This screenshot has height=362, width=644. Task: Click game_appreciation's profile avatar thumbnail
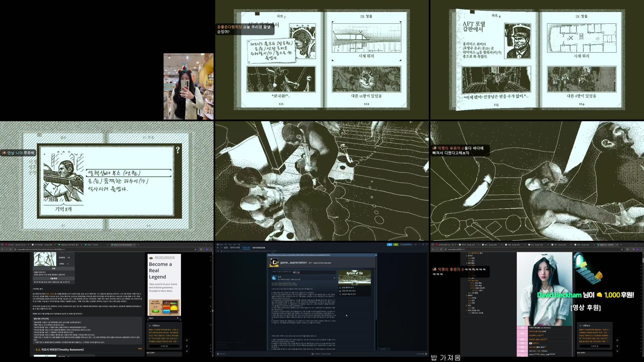pyautogui.click(x=274, y=263)
